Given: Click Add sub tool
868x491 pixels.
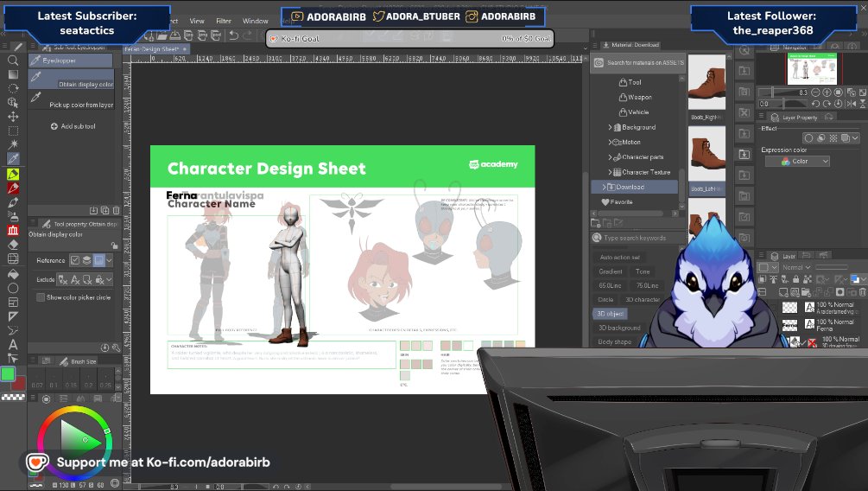Looking at the screenshot, I should [73, 126].
